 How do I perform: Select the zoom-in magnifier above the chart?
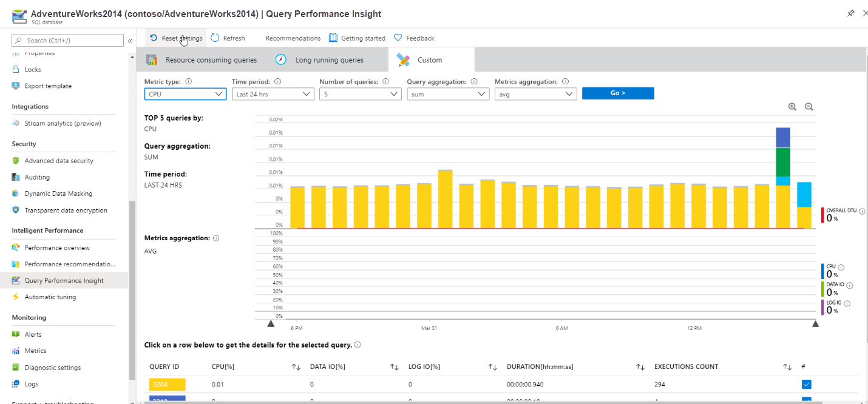[792, 106]
